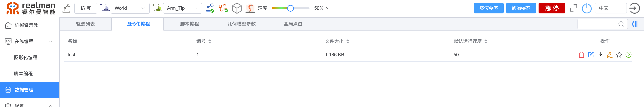Switch to the 轨迹列表 tab
Viewport: 644px width, 107px height.
point(85,24)
